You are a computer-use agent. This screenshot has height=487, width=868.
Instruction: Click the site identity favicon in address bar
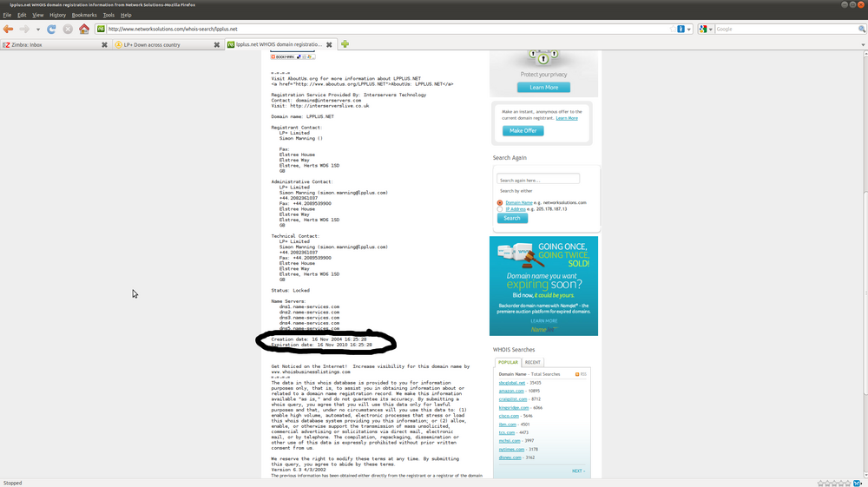point(101,29)
